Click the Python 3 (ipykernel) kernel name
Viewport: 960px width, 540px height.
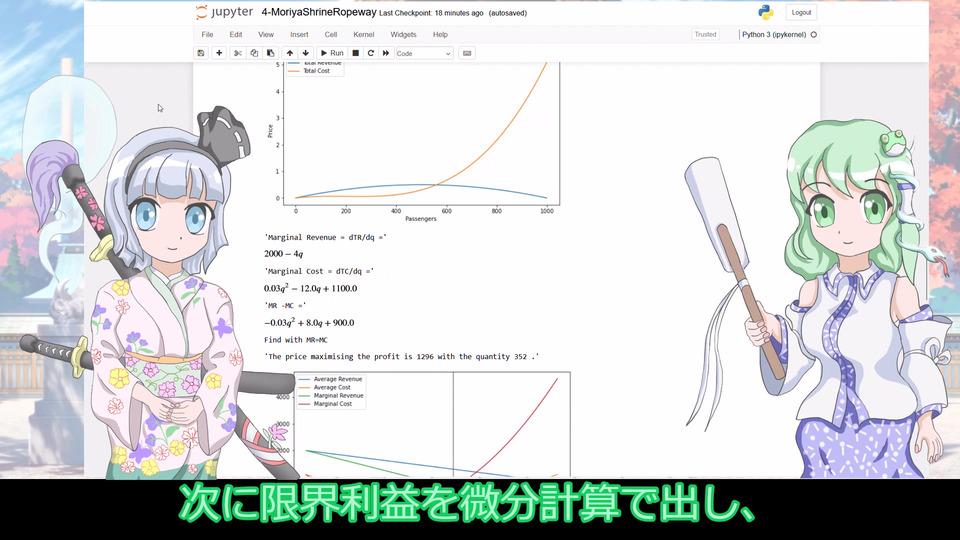pyautogui.click(x=774, y=35)
